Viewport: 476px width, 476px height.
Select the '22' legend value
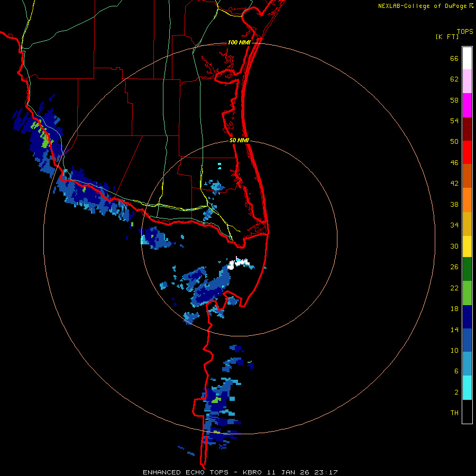(x=454, y=288)
